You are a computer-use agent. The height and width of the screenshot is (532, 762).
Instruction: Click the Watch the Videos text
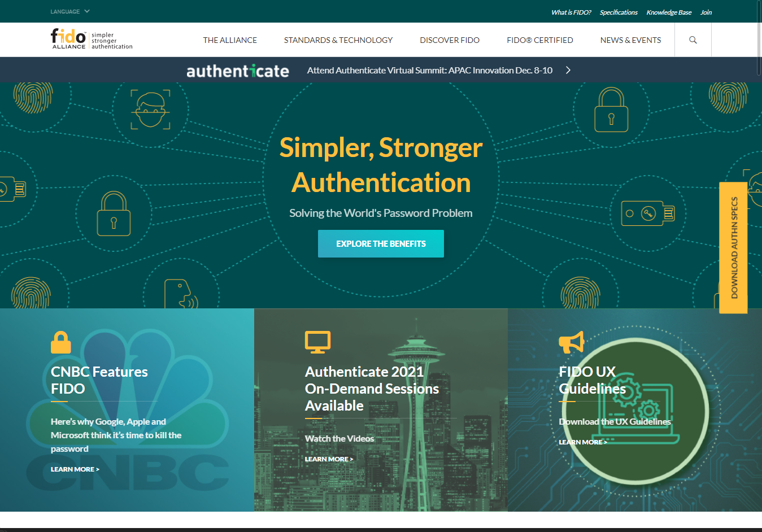tap(339, 439)
